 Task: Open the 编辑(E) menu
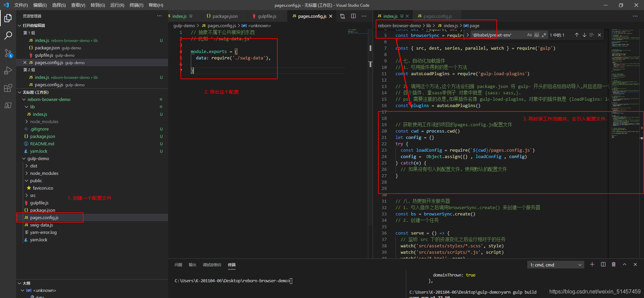point(40,5)
